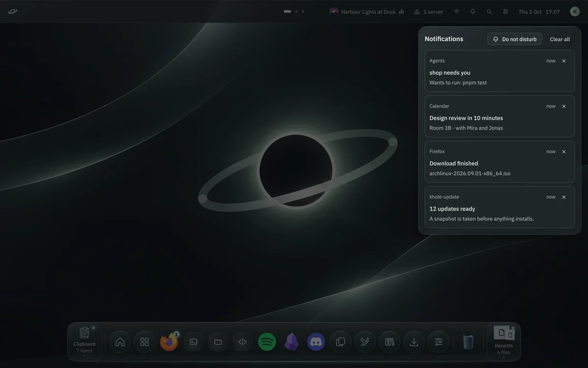Open the trash bin in the dock
Screen dimensions: 588x368
click(468, 342)
